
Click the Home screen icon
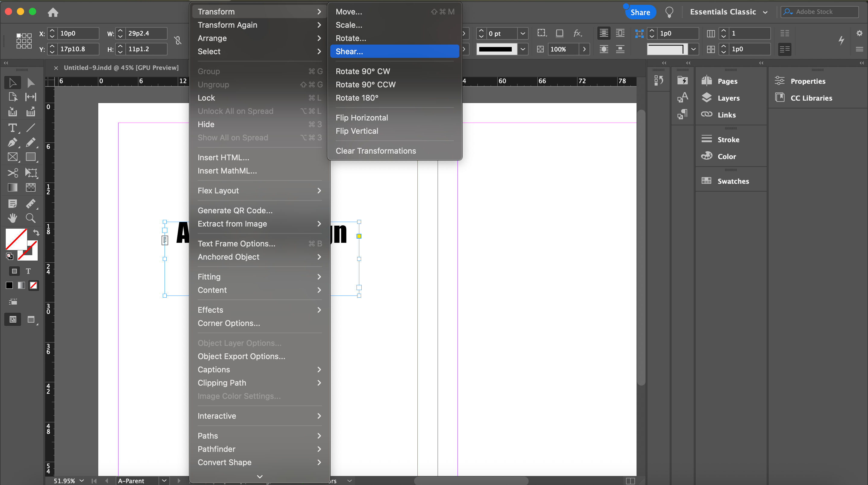[53, 12]
